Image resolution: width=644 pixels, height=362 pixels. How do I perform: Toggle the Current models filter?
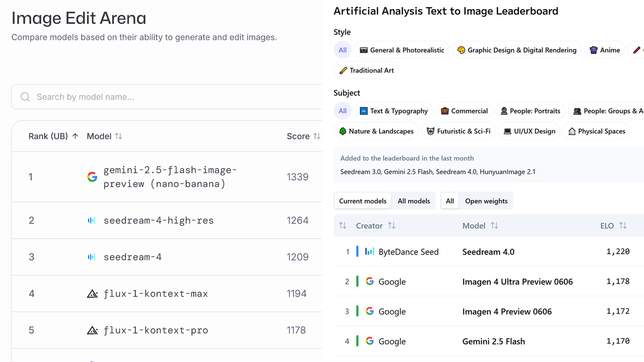tap(363, 201)
